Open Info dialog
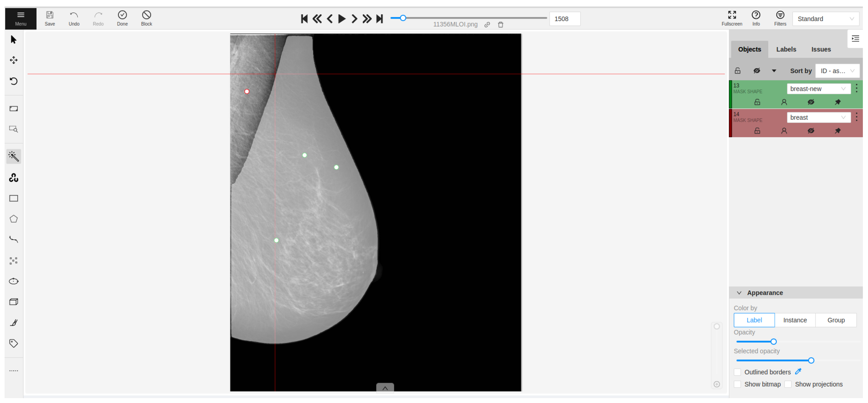This screenshot has width=868, height=403. click(756, 19)
